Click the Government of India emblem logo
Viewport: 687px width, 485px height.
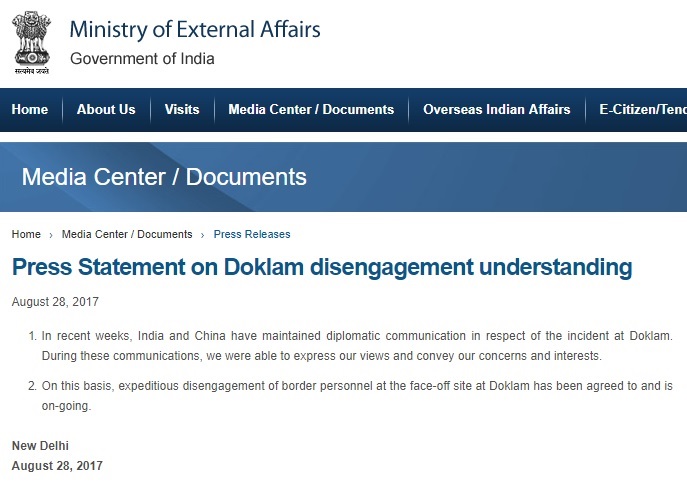tap(32, 43)
